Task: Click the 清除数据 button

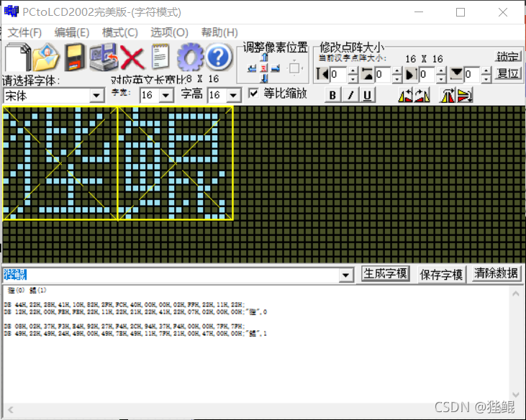Action: point(496,273)
